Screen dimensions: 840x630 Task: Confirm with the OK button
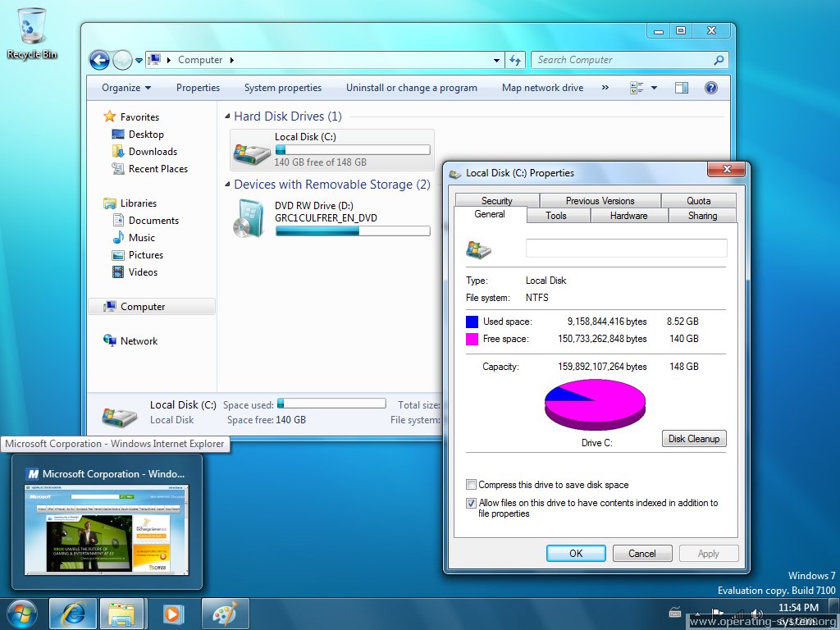click(x=576, y=554)
